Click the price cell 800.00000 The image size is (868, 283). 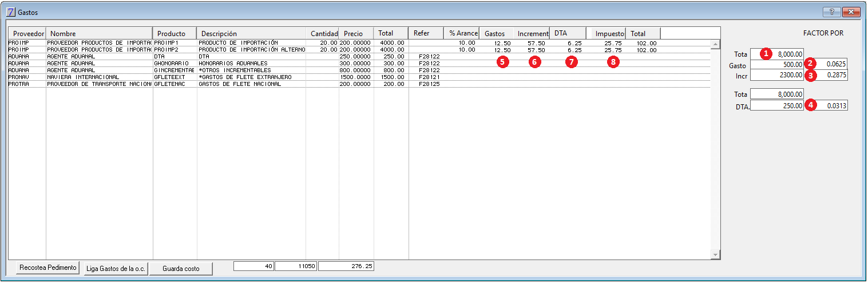point(356,70)
